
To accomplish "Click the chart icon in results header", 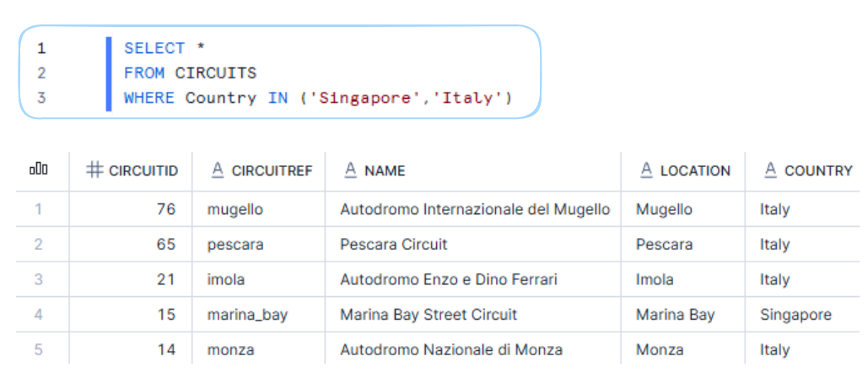I will pyautogui.click(x=39, y=170).
